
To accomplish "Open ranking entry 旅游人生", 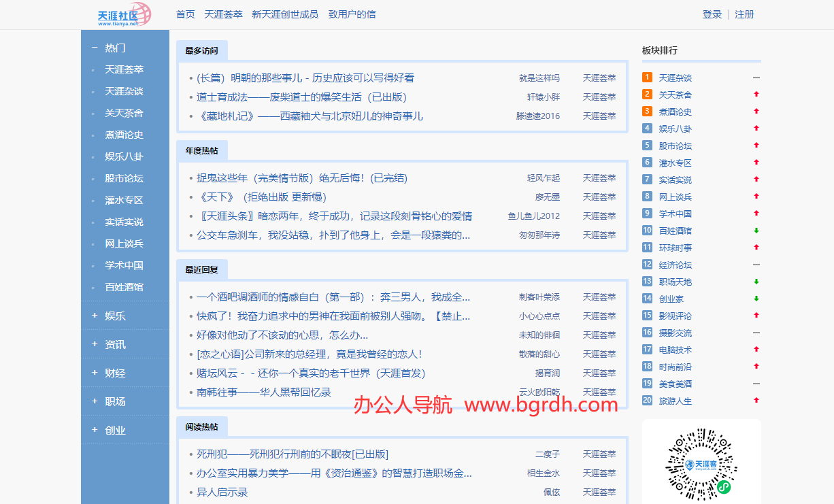I will click(675, 401).
